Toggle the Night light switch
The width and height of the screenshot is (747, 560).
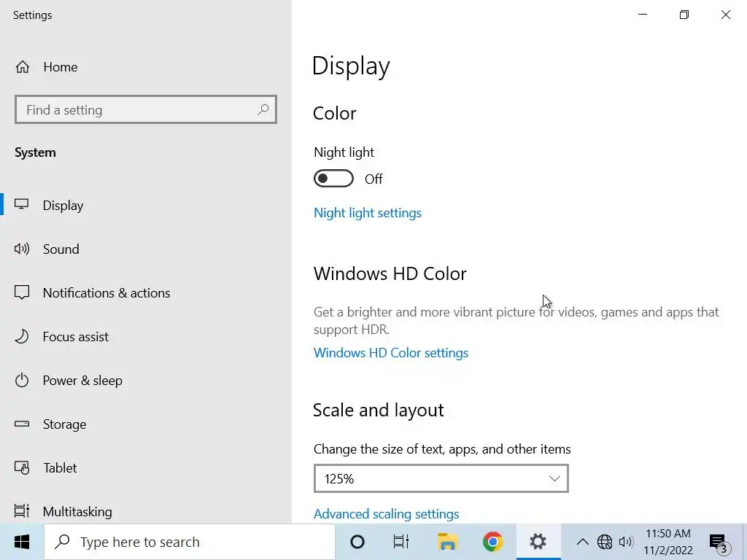click(x=333, y=179)
